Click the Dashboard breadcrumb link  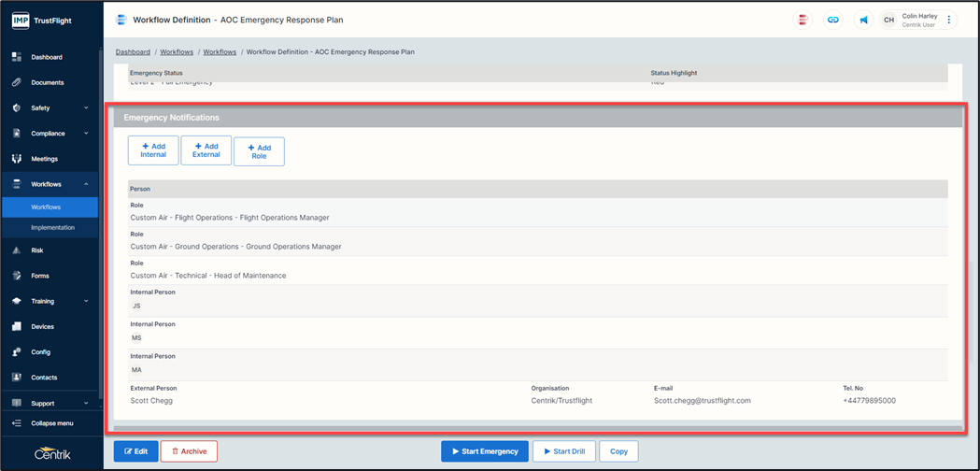click(x=133, y=52)
